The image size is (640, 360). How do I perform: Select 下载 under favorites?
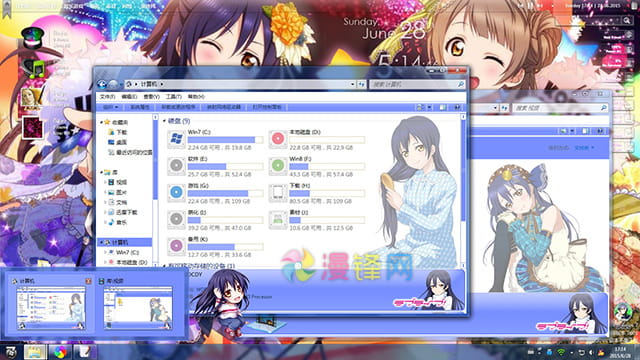[118, 132]
